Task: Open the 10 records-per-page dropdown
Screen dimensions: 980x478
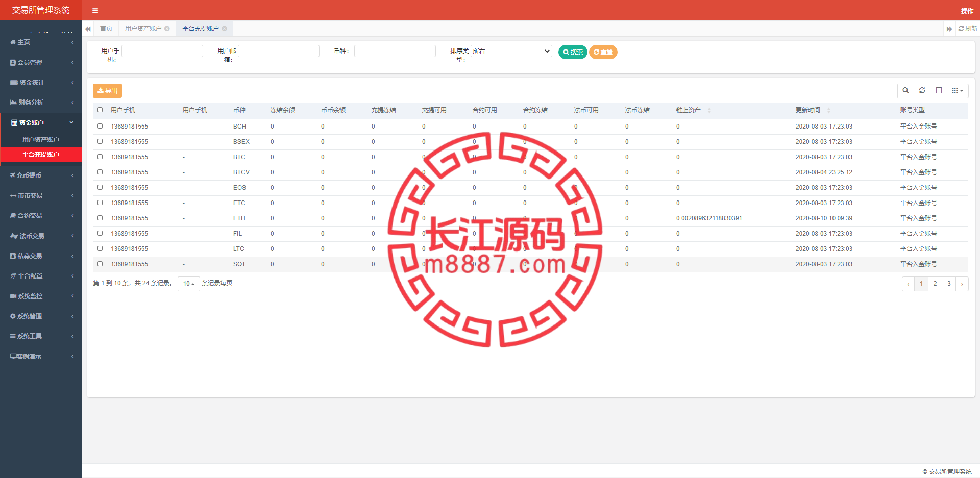Action: coord(189,284)
